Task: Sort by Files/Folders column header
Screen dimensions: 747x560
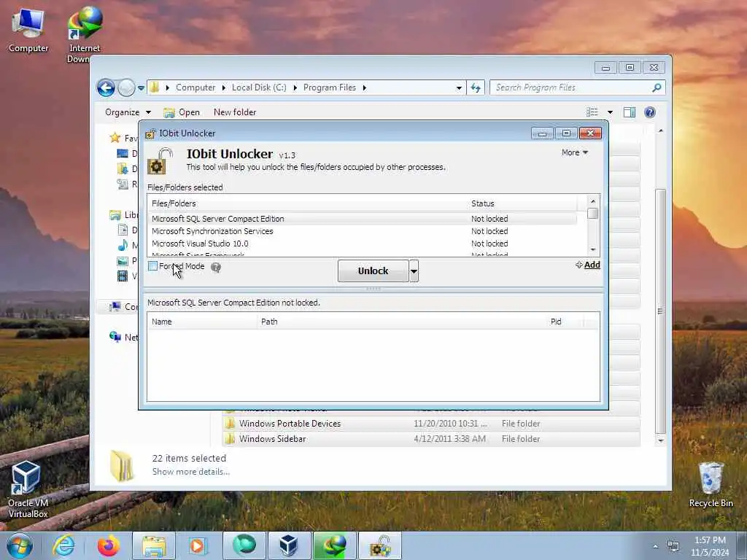Action: point(307,203)
